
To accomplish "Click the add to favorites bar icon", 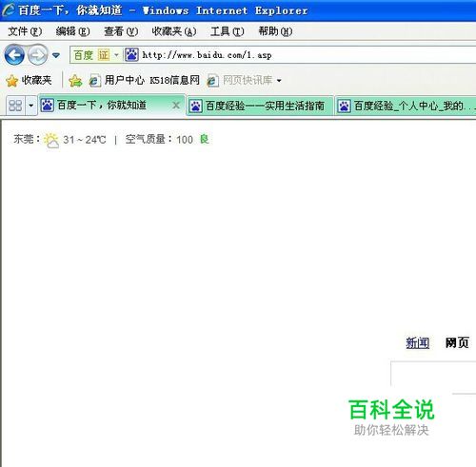I will (75, 81).
